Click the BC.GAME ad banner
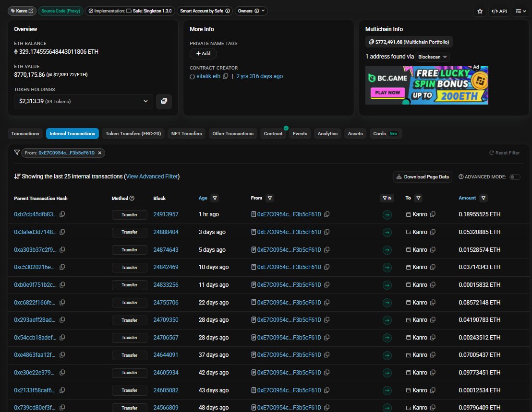Viewport: 532px width, 412px height. click(x=427, y=85)
